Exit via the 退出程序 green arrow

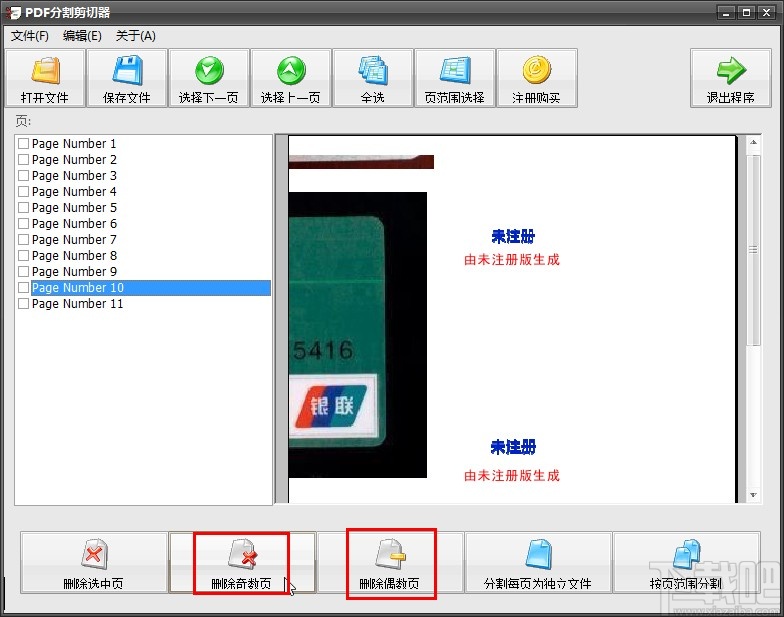pyautogui.click(x=731, y=70)
